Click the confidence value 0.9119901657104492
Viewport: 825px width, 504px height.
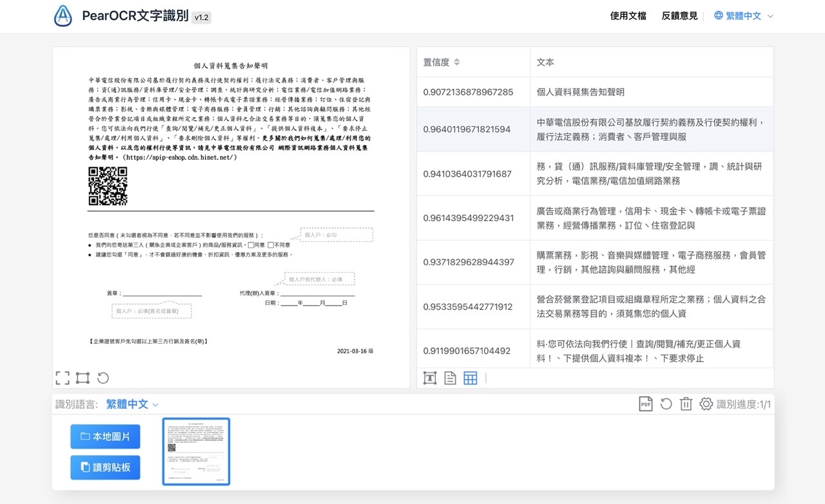click(467, 351)
